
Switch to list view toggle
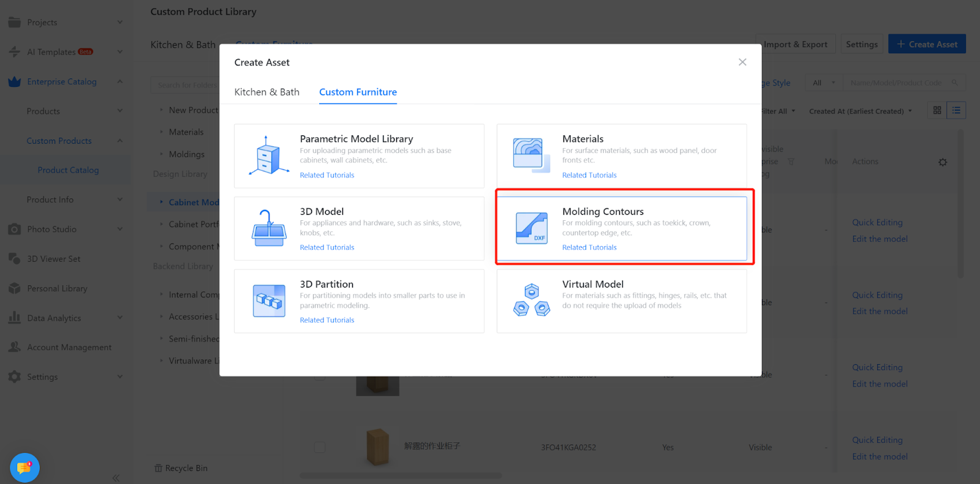(956, 110)
